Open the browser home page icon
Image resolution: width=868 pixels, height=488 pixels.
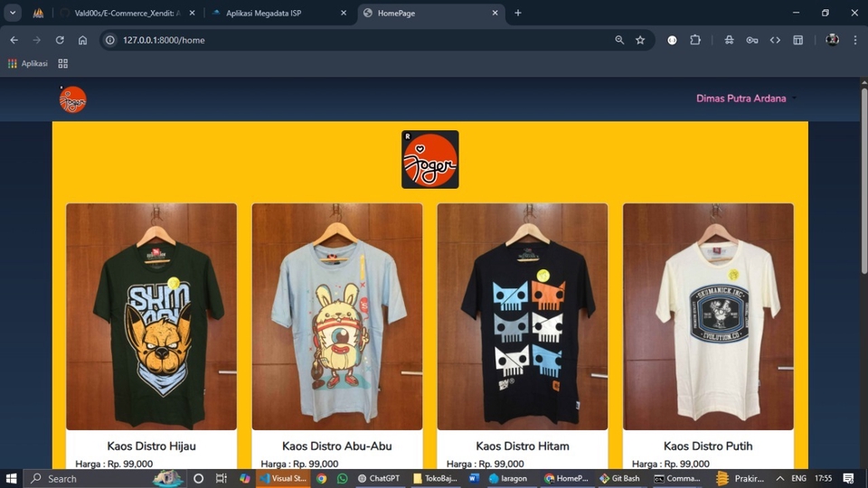point(82,40)
